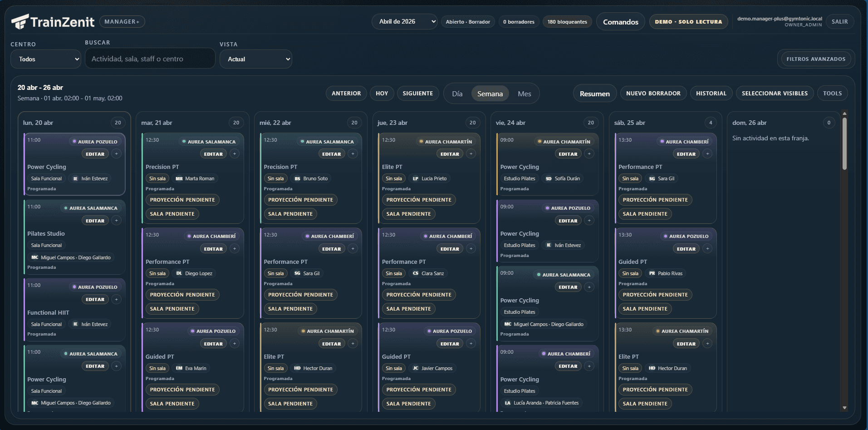
Task: Click Sala Pendiente on Saturday Performance PT
Action: tap(645, 214)
